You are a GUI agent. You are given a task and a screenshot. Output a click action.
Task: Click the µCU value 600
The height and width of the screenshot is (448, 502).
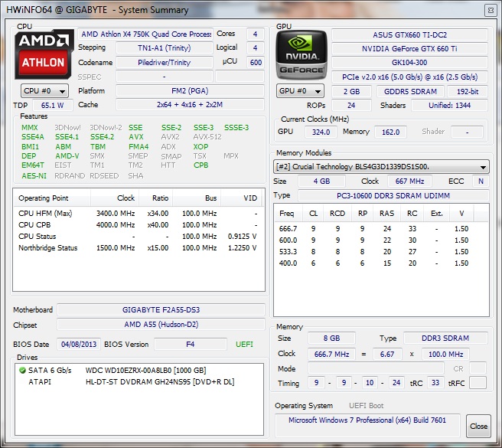point(256,63)
